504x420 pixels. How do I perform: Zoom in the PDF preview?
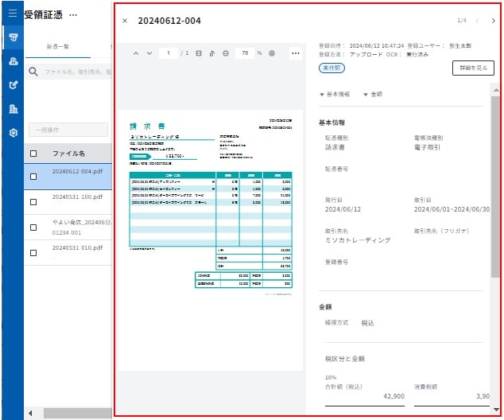tap(272, 53)
